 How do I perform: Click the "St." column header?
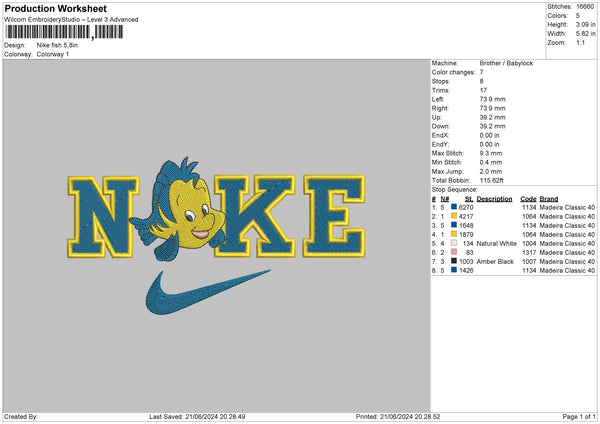tap(469, 199)
